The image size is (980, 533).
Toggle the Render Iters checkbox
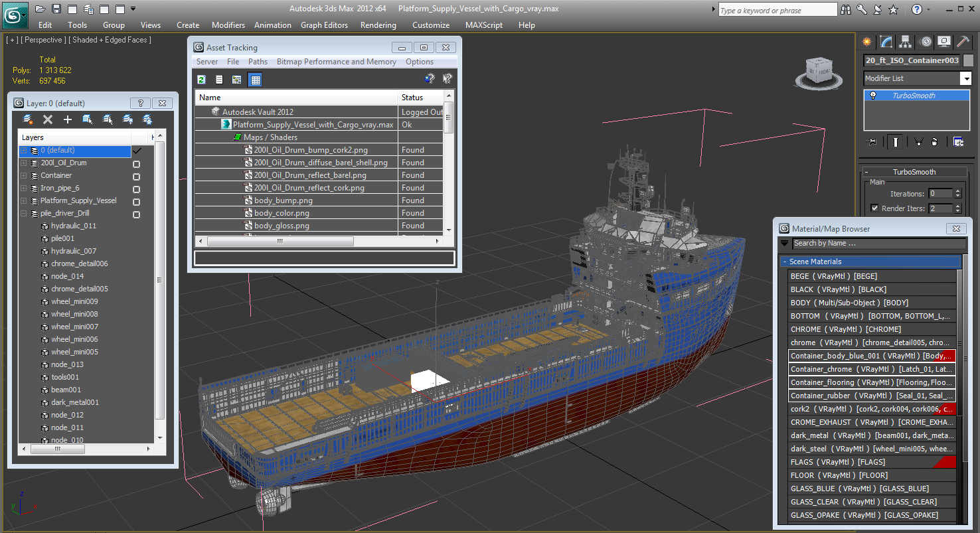coord(874,208)
